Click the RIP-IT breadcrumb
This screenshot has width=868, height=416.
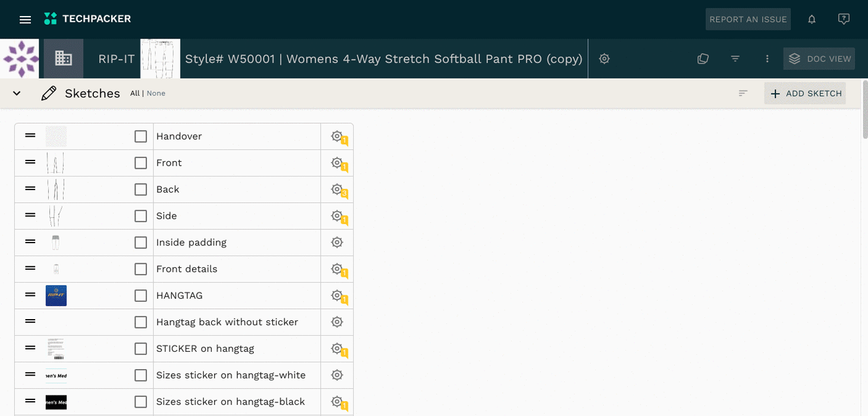[x=117, y=59]
